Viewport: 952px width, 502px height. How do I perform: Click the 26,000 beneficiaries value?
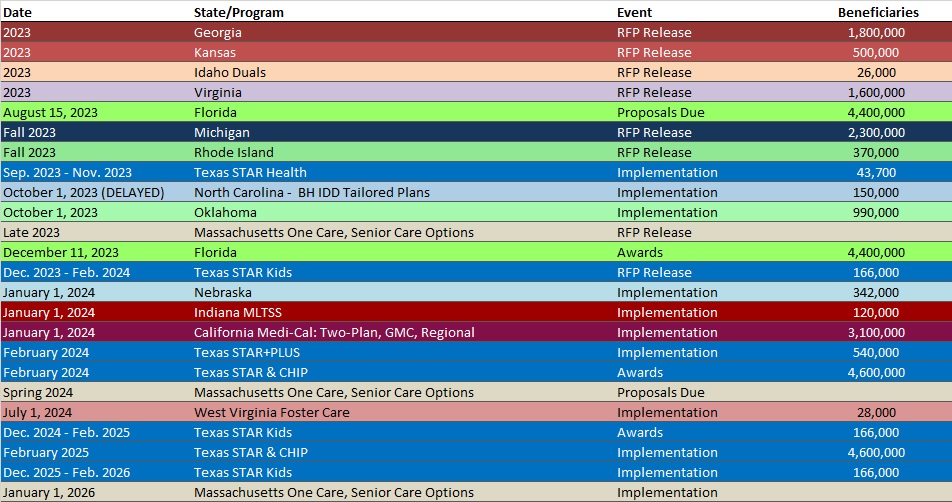876,72
